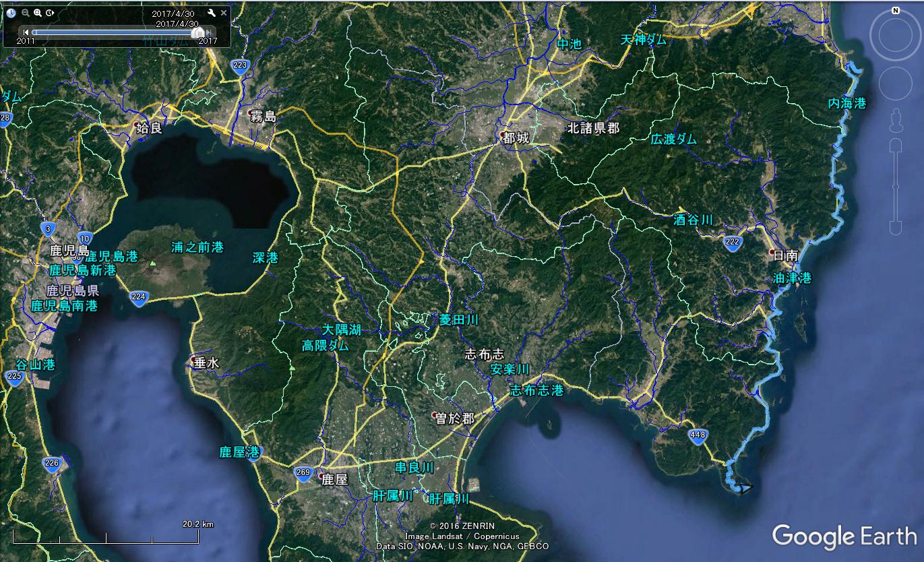The width and height of the screenshot is (924, 562).
Task: Click zoom-in end of zoom slider
Action: [895, 145]
